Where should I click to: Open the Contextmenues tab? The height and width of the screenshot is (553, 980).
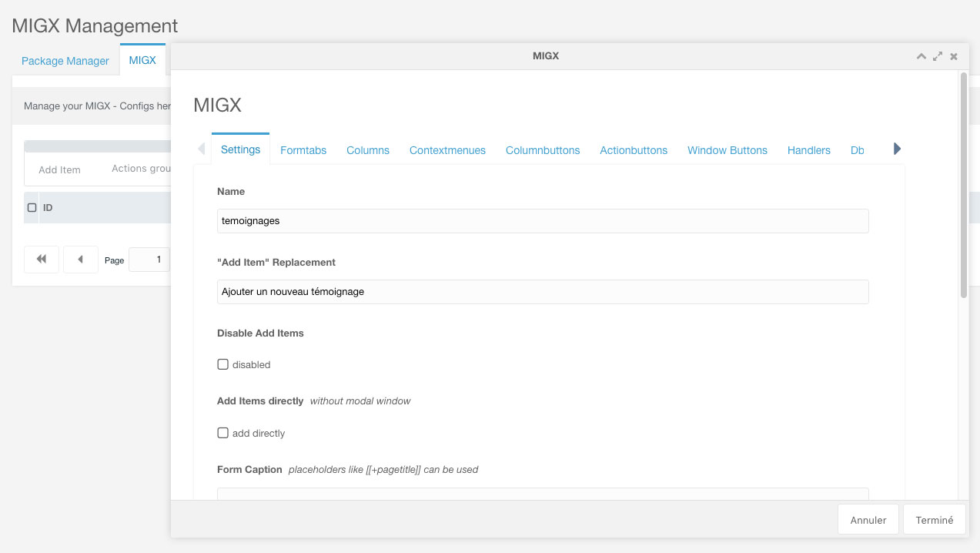click(447, 150)
